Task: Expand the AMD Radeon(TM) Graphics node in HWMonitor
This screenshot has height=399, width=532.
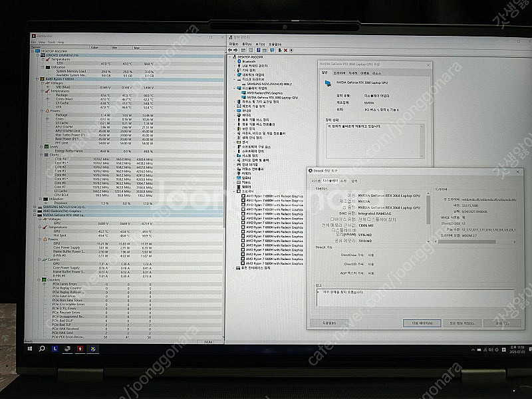Action: point(35,211)
